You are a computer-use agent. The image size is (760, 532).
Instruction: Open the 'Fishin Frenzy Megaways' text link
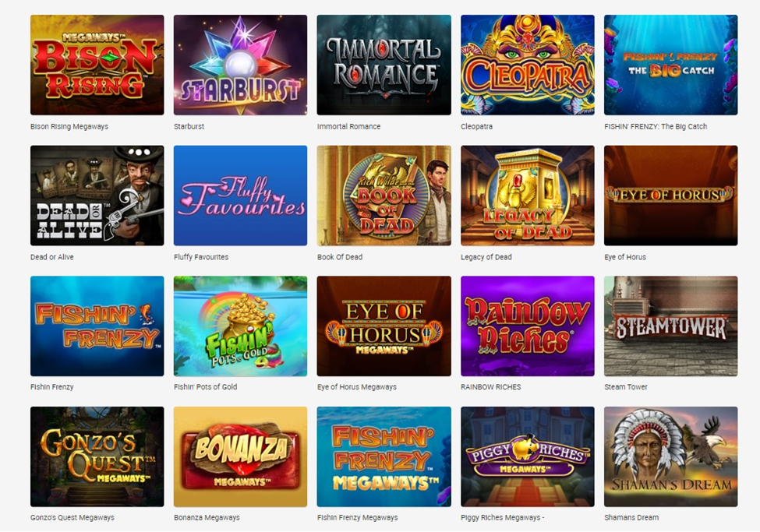pos(357,517)
